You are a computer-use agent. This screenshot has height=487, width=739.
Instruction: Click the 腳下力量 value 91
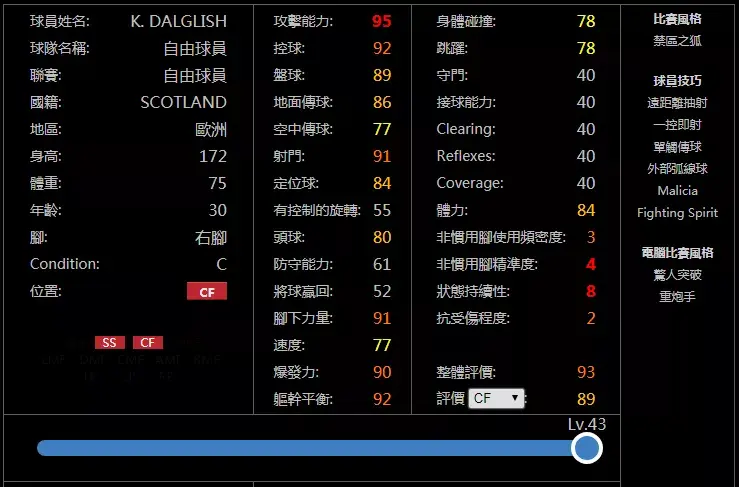click(382, 318)
